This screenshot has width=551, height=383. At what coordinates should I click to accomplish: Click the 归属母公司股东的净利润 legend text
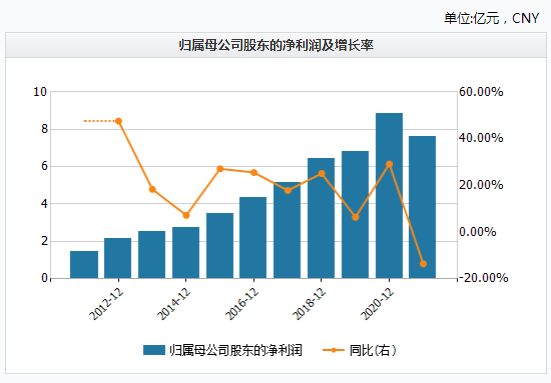point(236,350)
